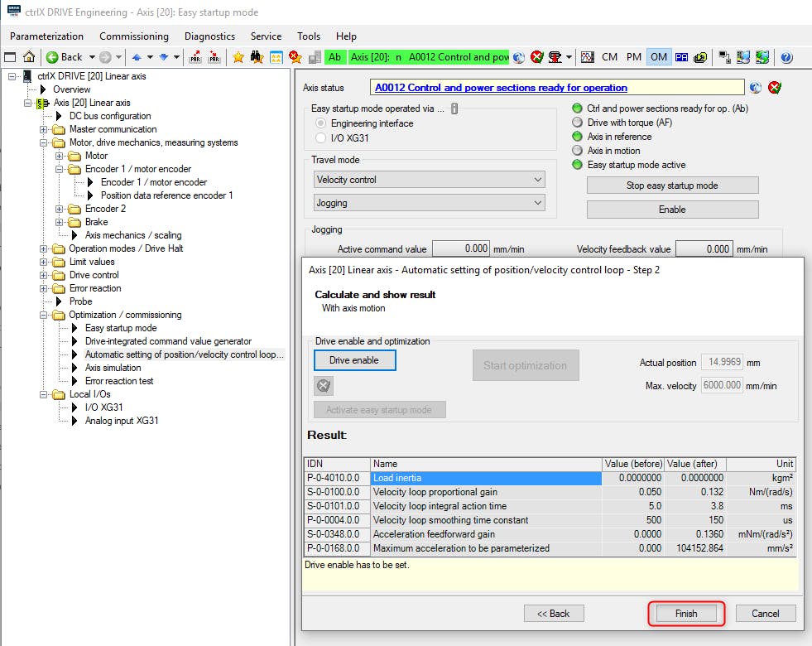
Task: Click the empty window icon at toolbar start
Action: (x=11, y=57)
